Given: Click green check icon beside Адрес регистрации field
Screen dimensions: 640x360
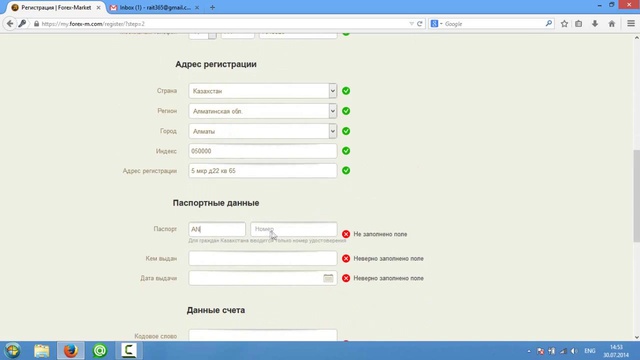Looking at the screenshot, I should [x=346, y=171].
